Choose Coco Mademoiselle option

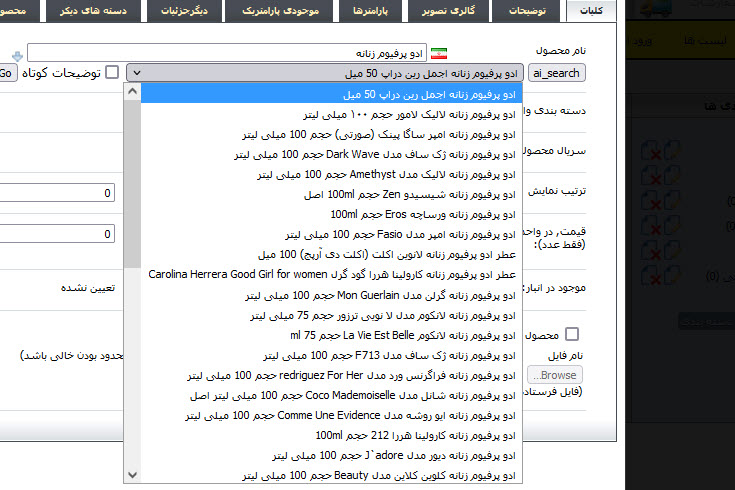coord(332,395)
